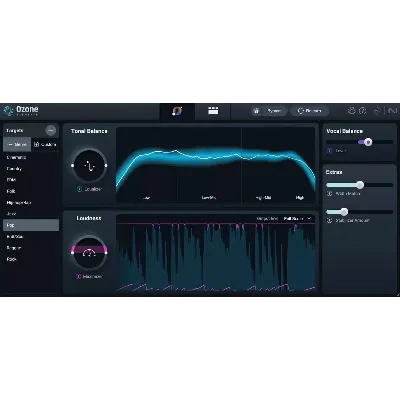Select the Country target
This screenshot has width=400, height=400.
coord(31,169)
